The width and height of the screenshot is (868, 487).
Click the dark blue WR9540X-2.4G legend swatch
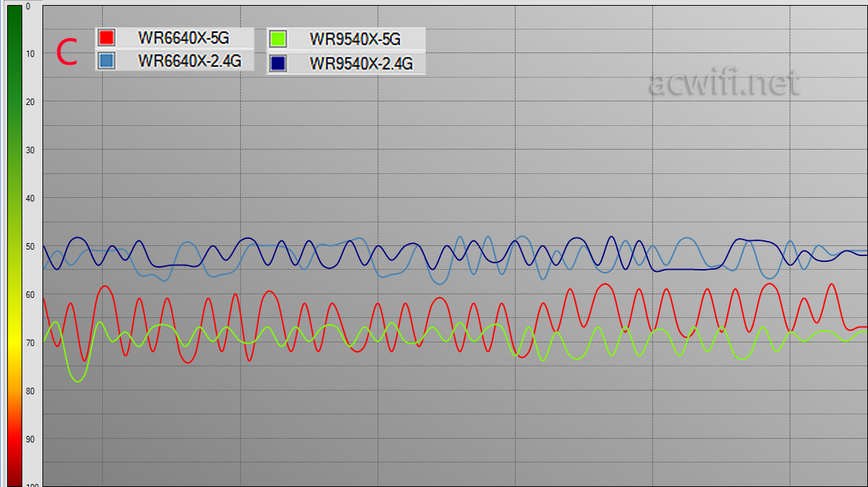coord(278,63)
